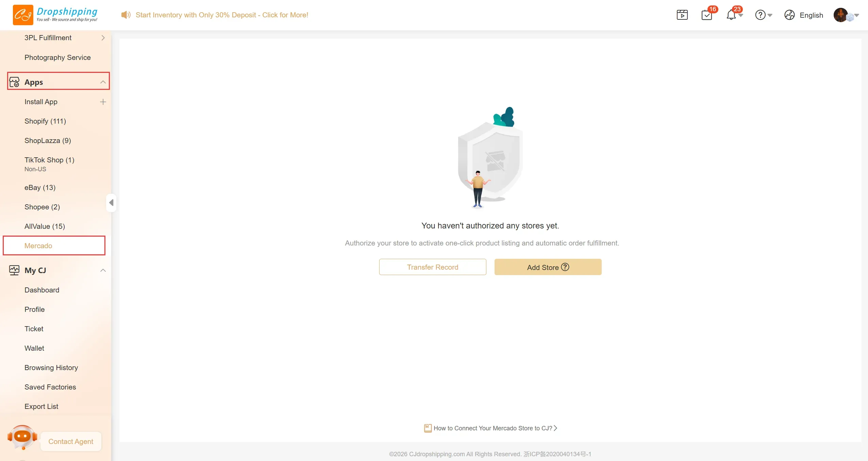The height and width of the screenshot is (461, 868).
Task: Select Shopify (111) in the sidebar
Action: [45, 121]
